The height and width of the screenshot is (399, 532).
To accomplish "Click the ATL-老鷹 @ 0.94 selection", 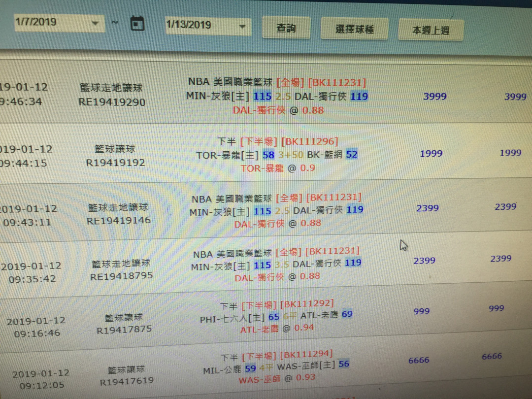I will tap(277, 329).
